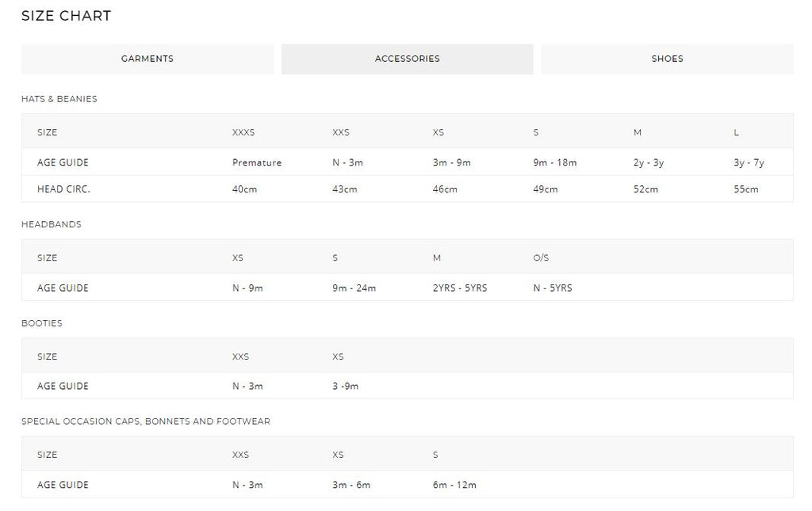This screenshot has height=511, width=812.
Task: Select the Accessories tab
Action: point(408,59)
